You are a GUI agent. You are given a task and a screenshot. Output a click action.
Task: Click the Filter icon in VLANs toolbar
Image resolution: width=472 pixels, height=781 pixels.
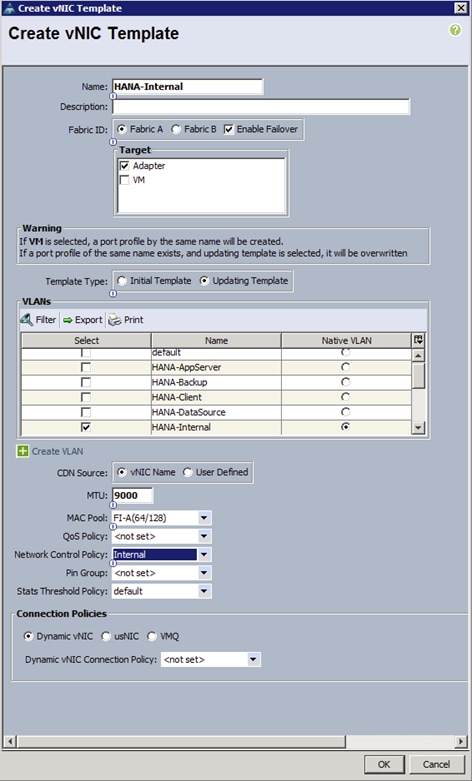click(26, 320)
